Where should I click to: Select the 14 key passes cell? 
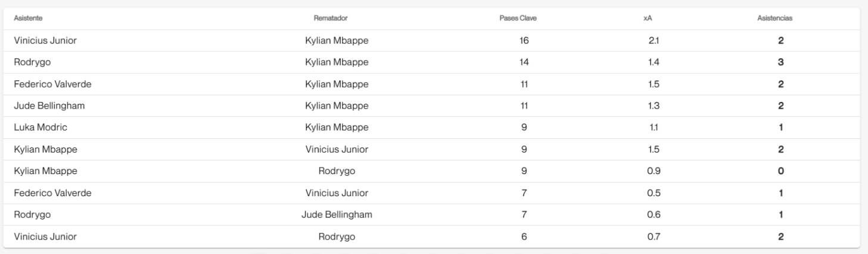click(x=524, y=63)
